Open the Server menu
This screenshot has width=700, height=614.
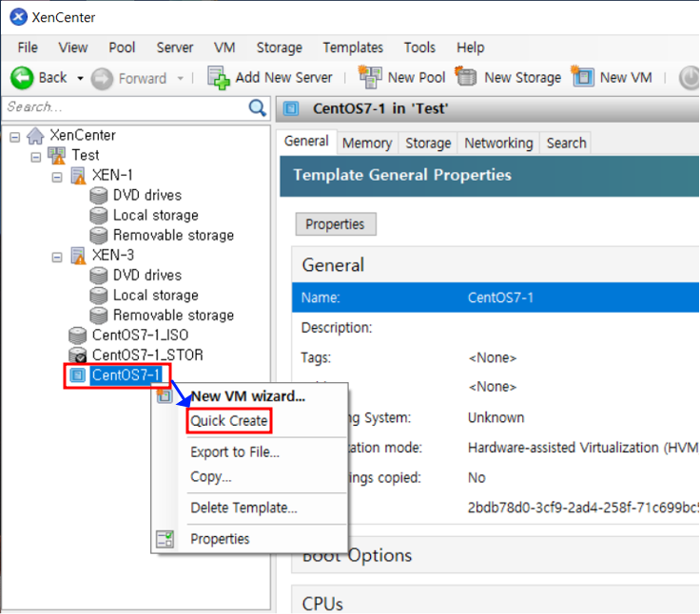click(175, 48)
